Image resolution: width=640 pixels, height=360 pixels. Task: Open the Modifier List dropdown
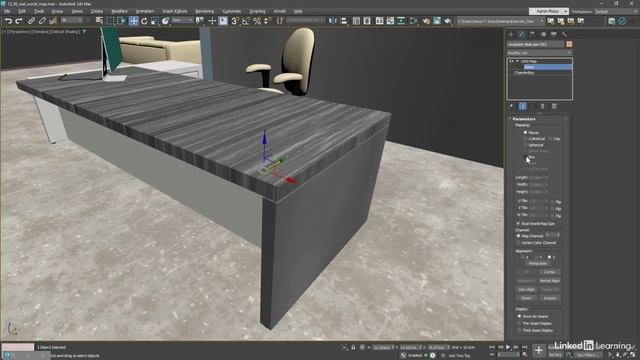(539, 53)
